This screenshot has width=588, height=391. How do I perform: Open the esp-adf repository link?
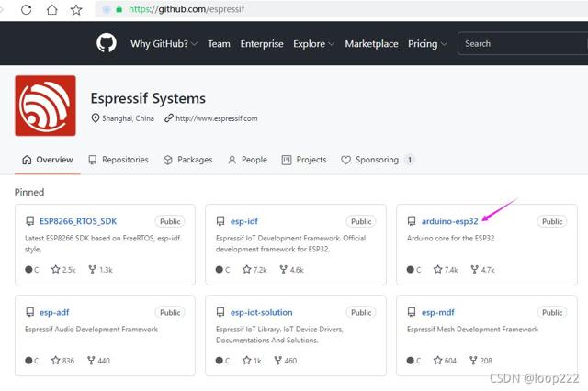[x=54, y=312]
